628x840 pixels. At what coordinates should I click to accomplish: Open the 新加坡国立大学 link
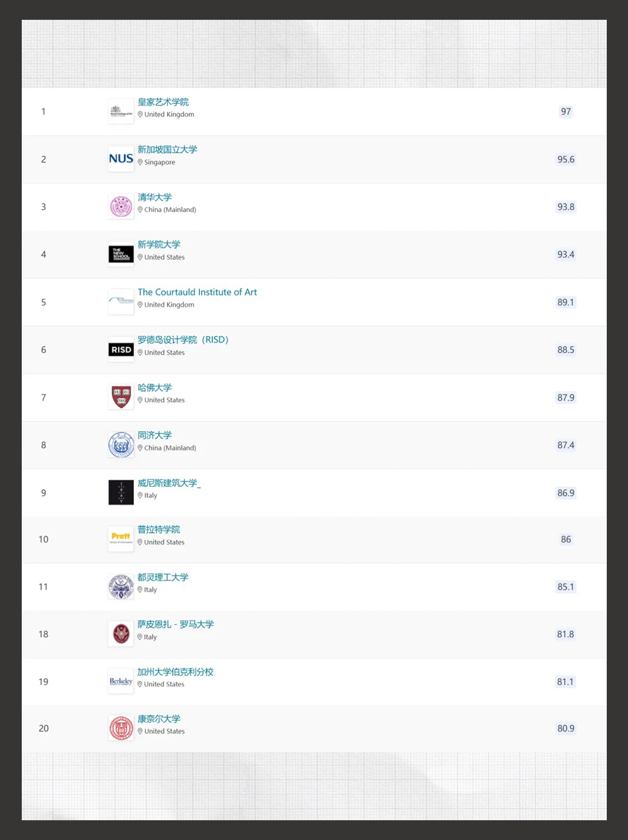click(167, 150)
